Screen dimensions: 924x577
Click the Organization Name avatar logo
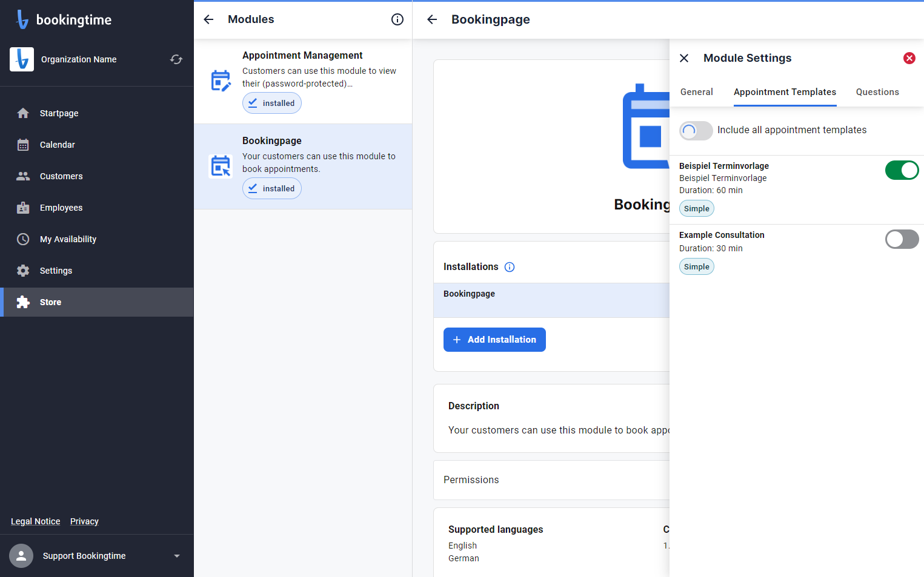click(x=22, y=59)
